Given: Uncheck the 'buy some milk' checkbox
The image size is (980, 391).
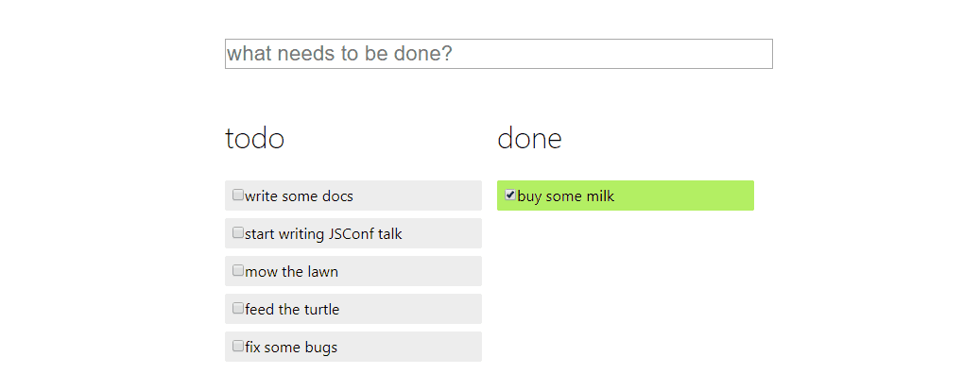Looking at the screenshot, I should [x=510, y=195].
